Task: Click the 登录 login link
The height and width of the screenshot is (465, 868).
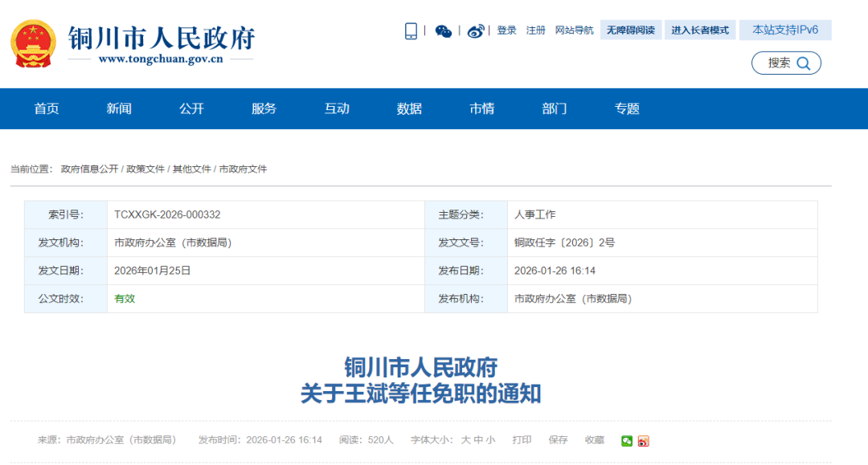Action: [x=506, y=29]
